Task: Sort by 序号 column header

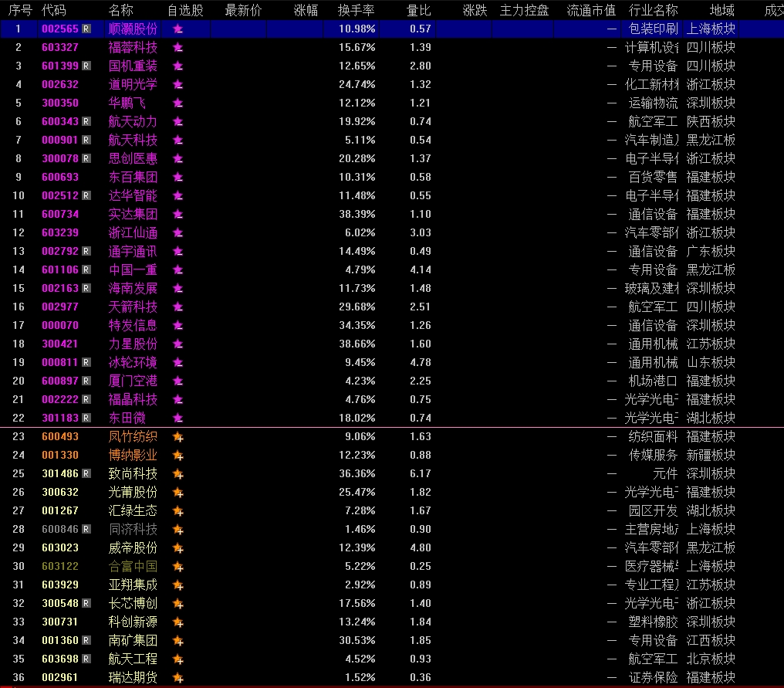Action: 20,10
